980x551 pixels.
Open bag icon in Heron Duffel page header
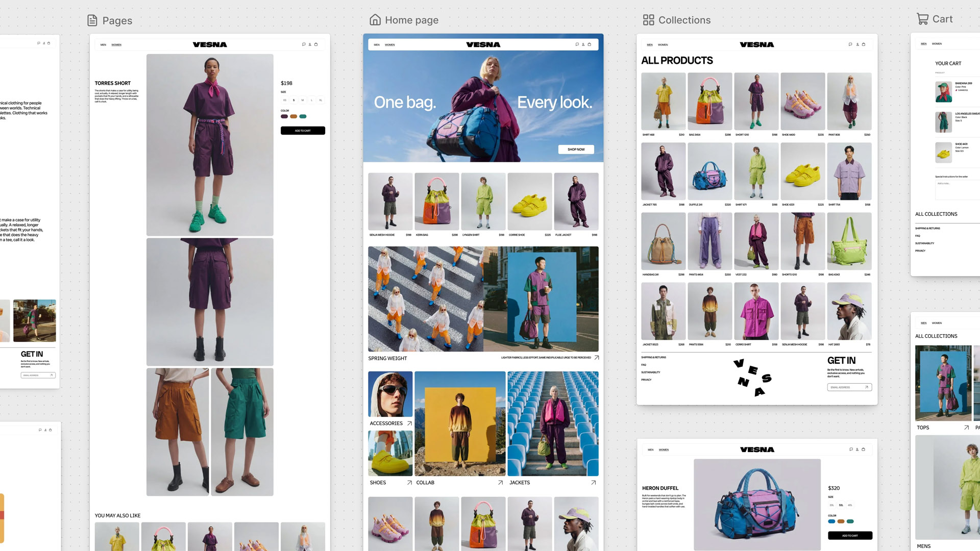[863, 449]
